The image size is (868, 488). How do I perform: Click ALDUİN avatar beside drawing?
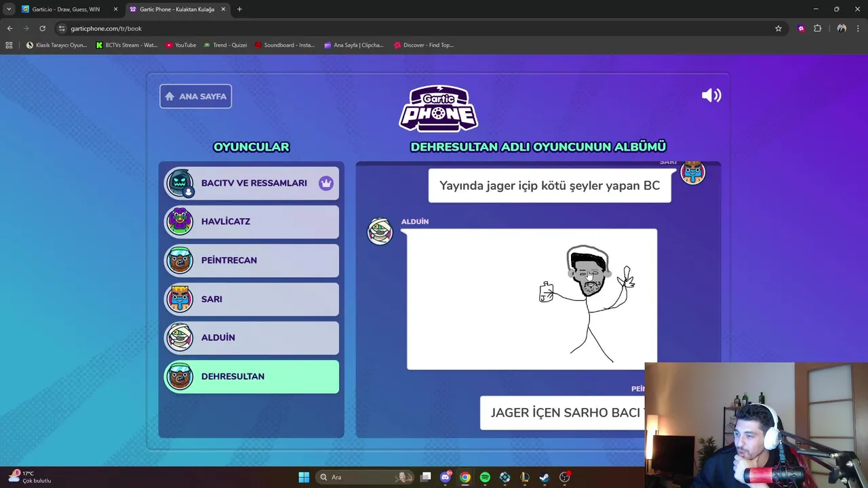[x=380, y=231]
